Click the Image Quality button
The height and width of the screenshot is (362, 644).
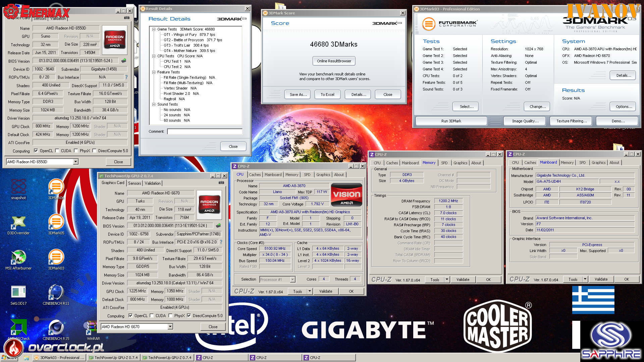coord(525,121)
